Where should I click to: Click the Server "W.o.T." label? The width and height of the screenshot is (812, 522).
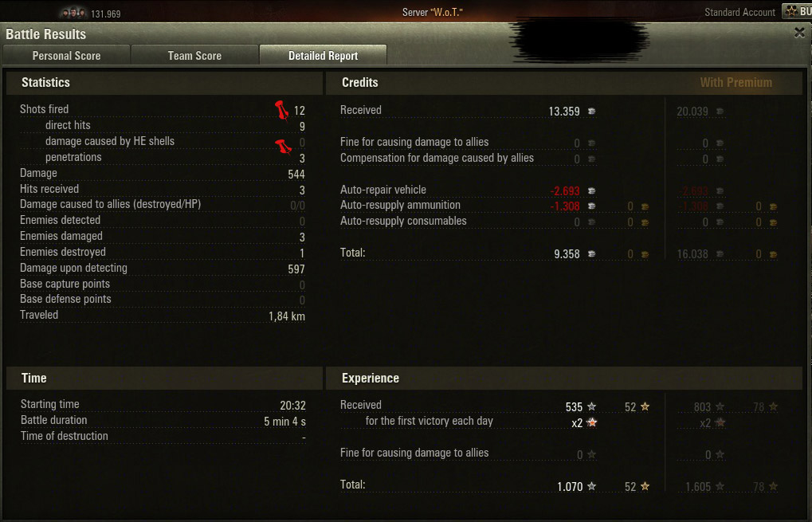click(433, 13)
